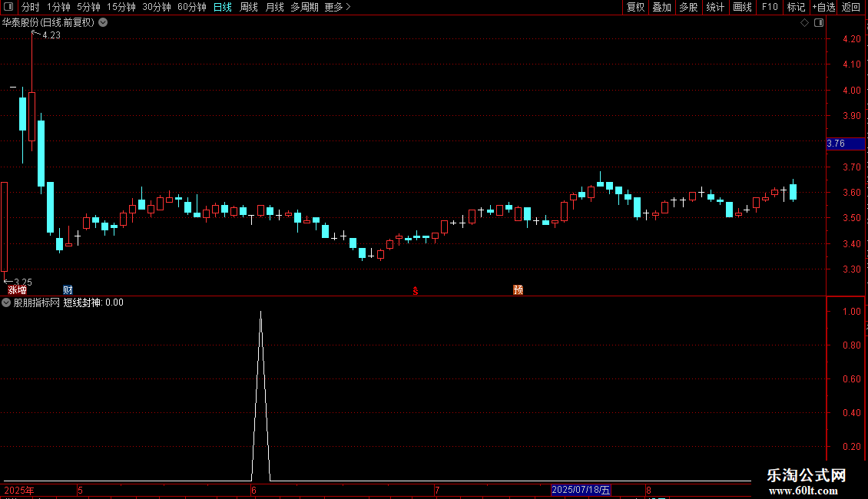Viewport: 868px width, 499px height.
Task: Click the red $ event marker
Action: click(415, 291)
